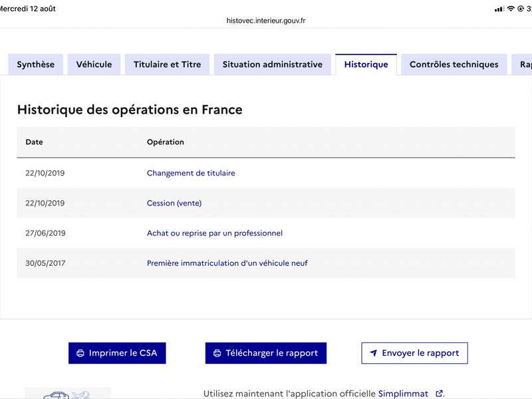Click the vehicle illustration at the bottom left
Image resolution: width=532 pixels, height=399 pixels.
pyautogui.click(x=68, y=394)
